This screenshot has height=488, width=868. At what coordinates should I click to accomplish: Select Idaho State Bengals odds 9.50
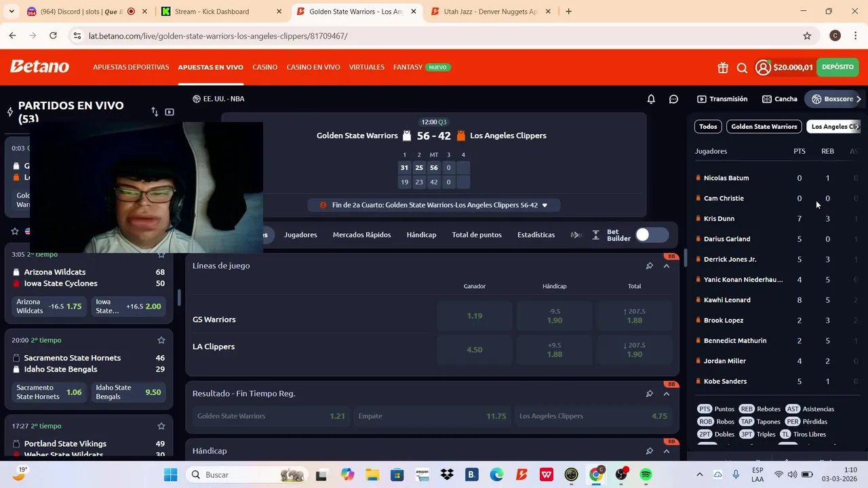[129, 392]
